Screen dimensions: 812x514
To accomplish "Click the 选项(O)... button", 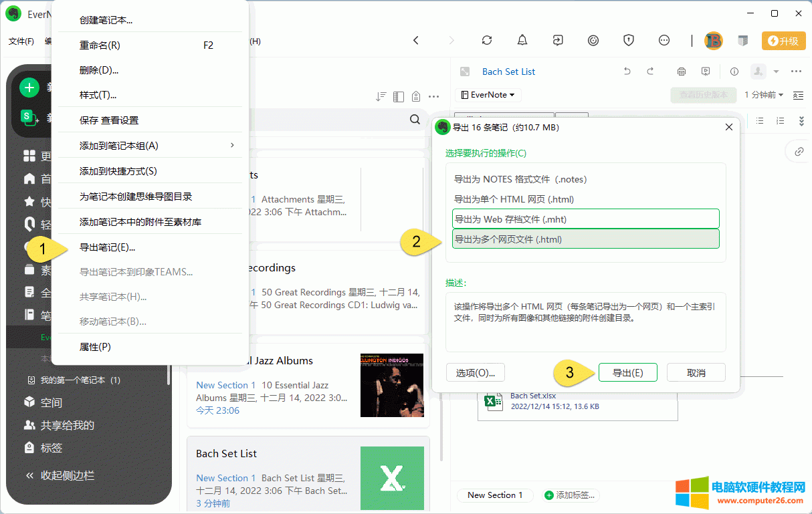I will (475, 373).
